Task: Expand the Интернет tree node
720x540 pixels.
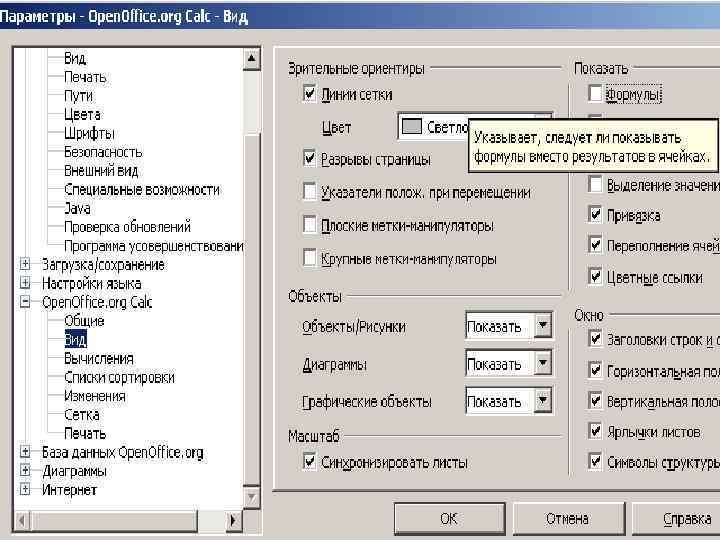Action: tap(25, 489)
